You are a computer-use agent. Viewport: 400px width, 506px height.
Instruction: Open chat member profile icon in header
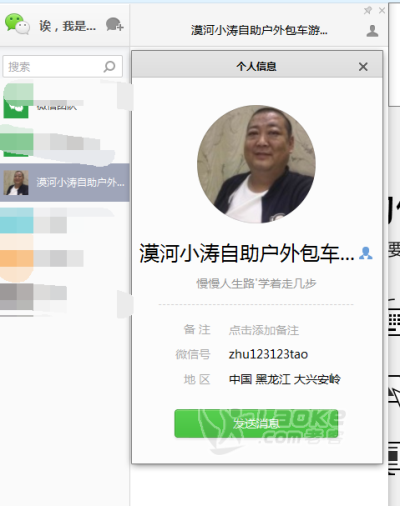[372, 31]
